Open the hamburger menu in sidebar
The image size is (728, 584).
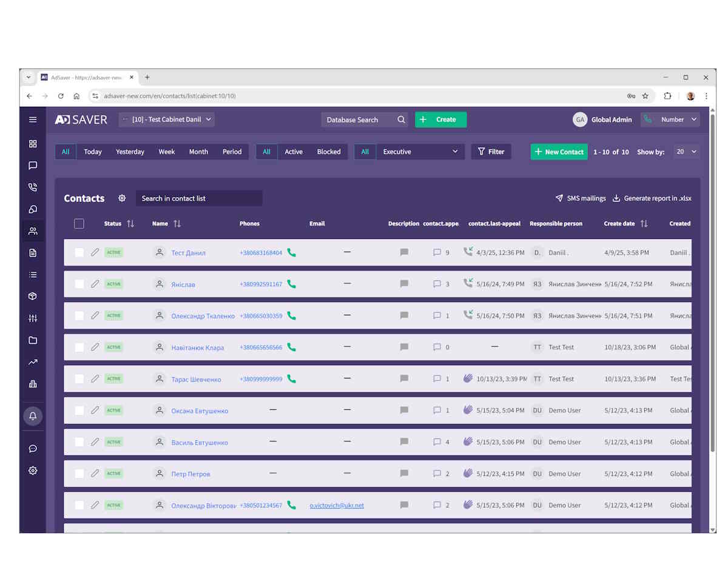click(33, 119)
